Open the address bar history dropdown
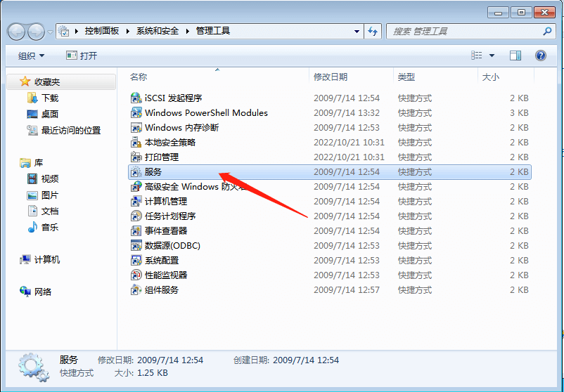The height and width of the screenshot is (392, 564). (357, 31)
